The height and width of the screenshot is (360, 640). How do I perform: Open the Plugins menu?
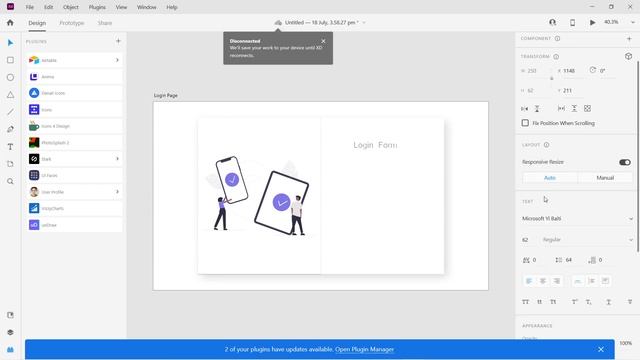[x=97, y=7]
